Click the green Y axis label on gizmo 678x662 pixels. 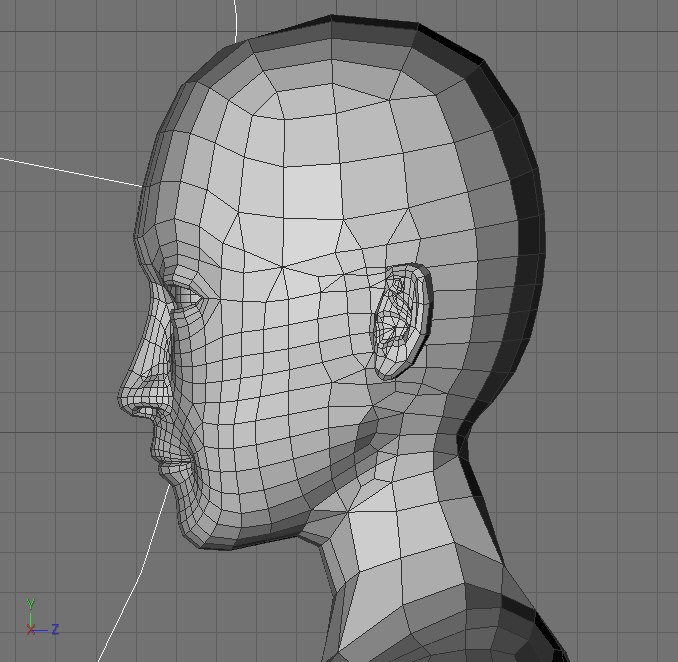click(x=30, y=604)
